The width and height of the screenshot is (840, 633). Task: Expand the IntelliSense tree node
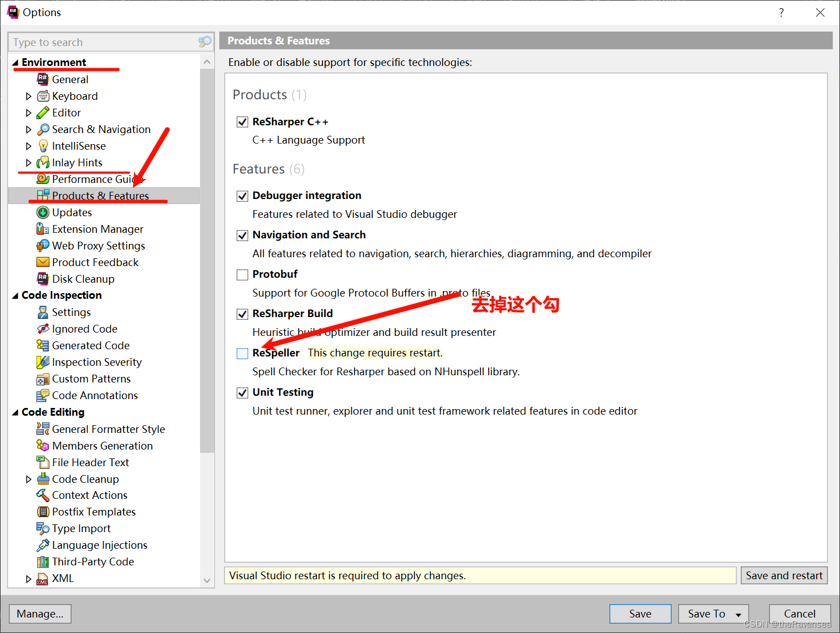click(x=29, y=146)
